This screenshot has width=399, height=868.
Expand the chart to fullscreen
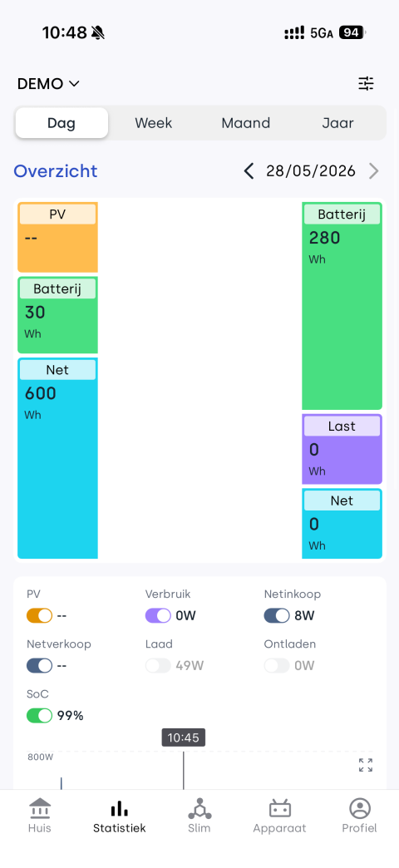365,765
